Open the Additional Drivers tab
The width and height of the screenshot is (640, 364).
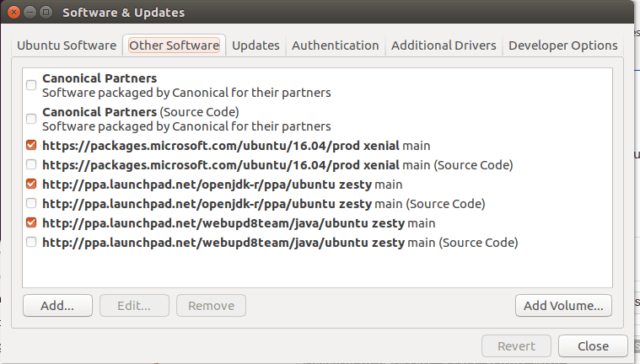(x=444, y=45)
